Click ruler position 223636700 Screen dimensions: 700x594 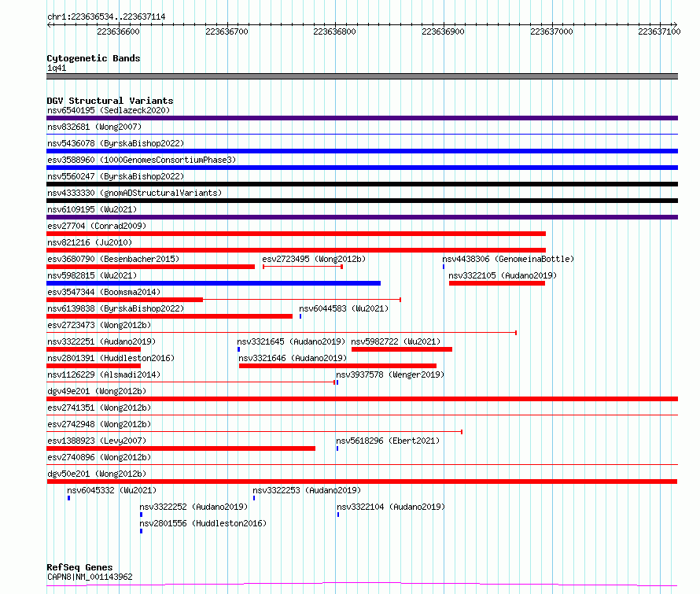227,31
